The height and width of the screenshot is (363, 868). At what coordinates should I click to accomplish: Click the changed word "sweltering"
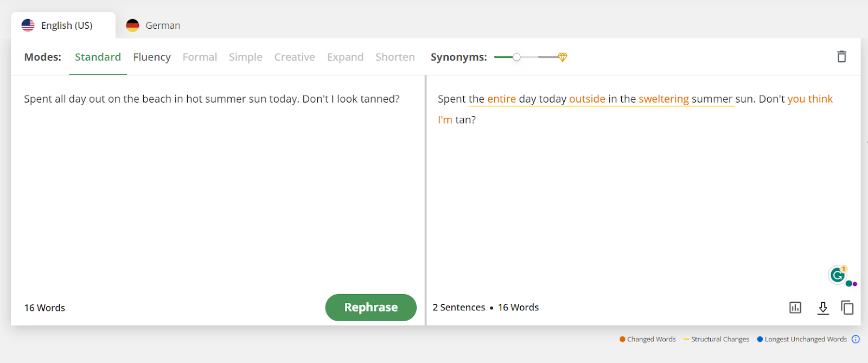point(663,99)
